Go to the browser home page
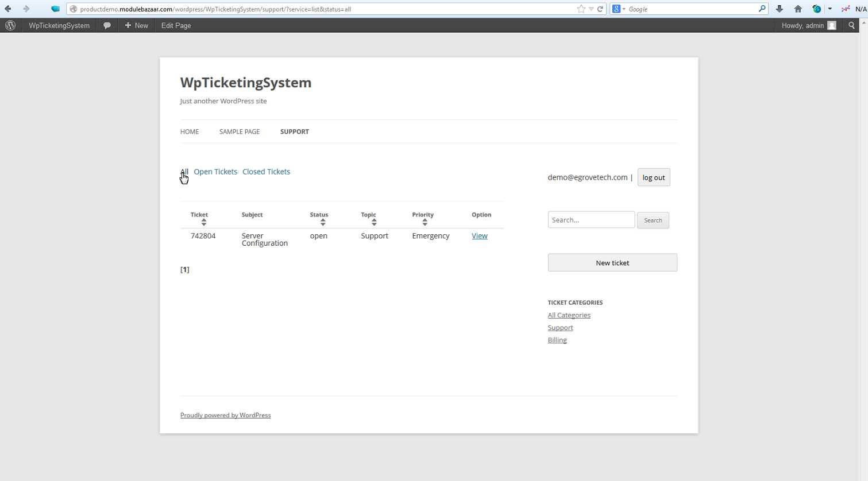 coord(798,9)
